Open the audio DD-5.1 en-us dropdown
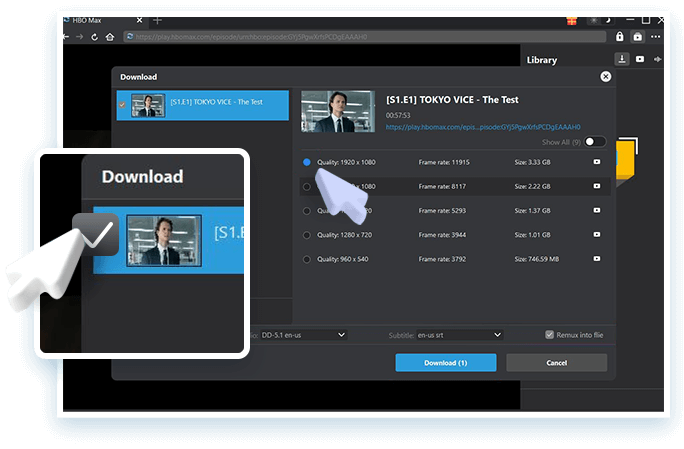 304,335
